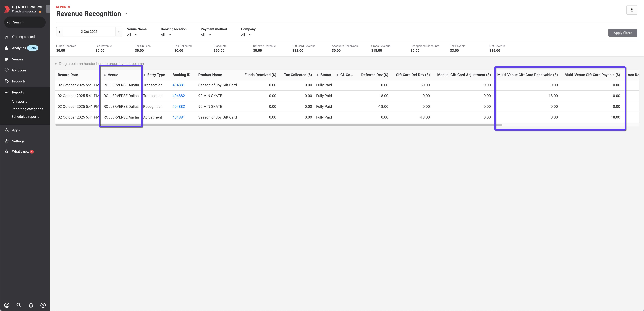
Task: Click the notifications bell icon
Action: coord(31,305)
